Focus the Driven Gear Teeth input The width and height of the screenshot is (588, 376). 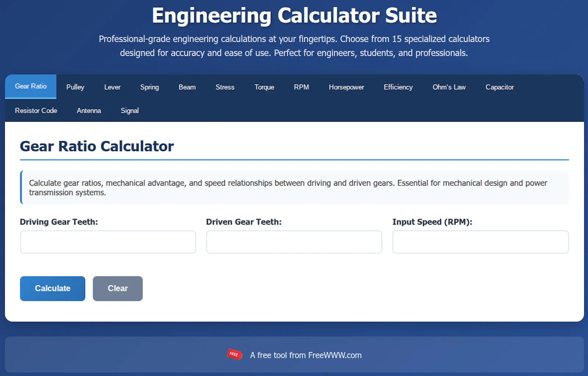[294, 242]
